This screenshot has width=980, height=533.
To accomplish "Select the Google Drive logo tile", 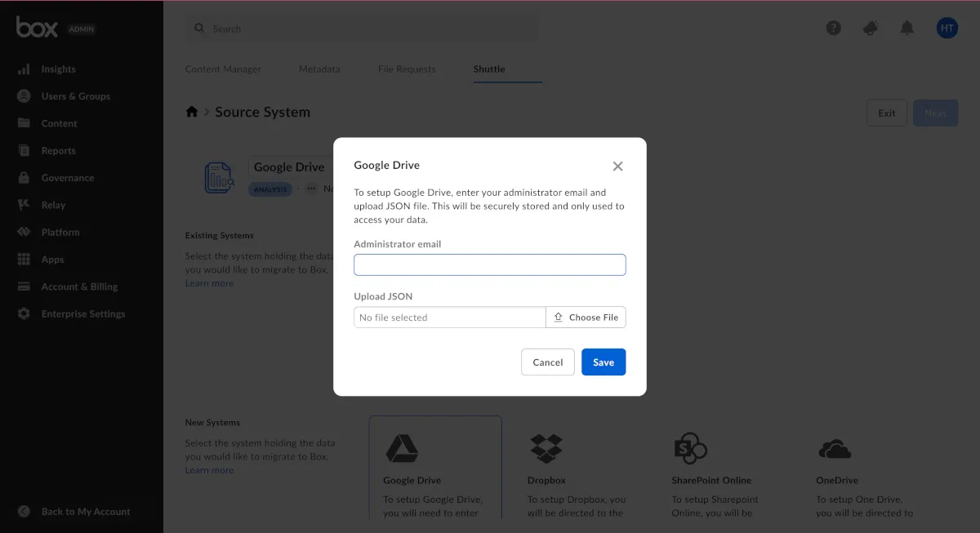I will tap(402, 449).
